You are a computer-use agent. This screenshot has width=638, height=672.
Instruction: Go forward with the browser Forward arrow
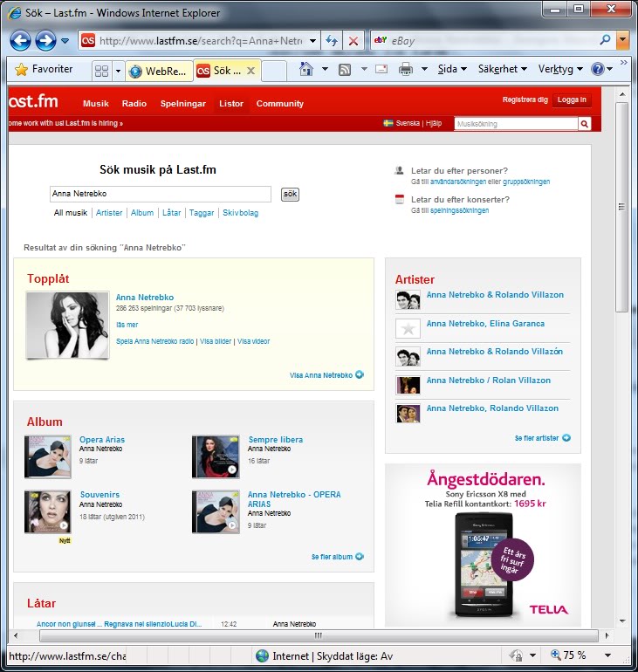[45, 41]
